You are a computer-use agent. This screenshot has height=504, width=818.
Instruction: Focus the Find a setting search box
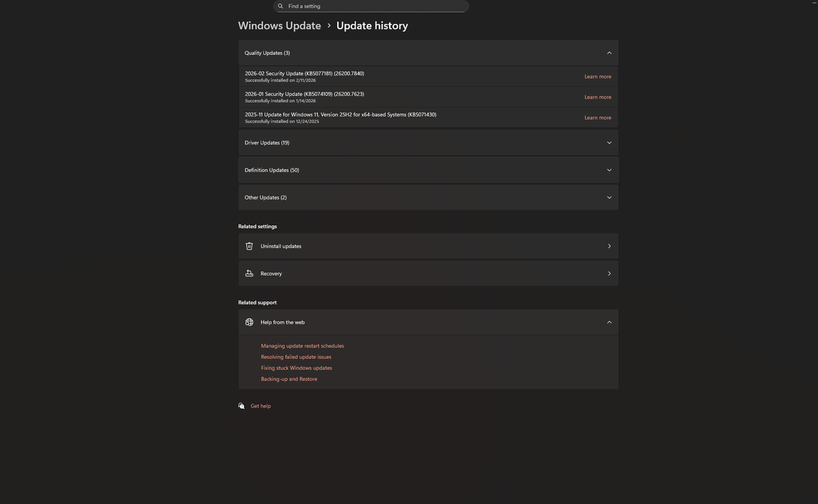tap(373, 6)
